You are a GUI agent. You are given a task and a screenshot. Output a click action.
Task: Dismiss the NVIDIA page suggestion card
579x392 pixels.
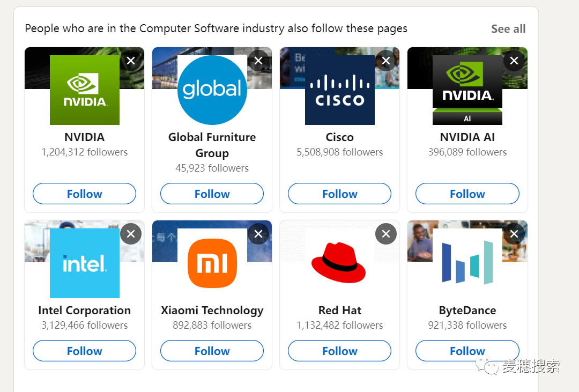pyautogui.click(x=131, y=61)
